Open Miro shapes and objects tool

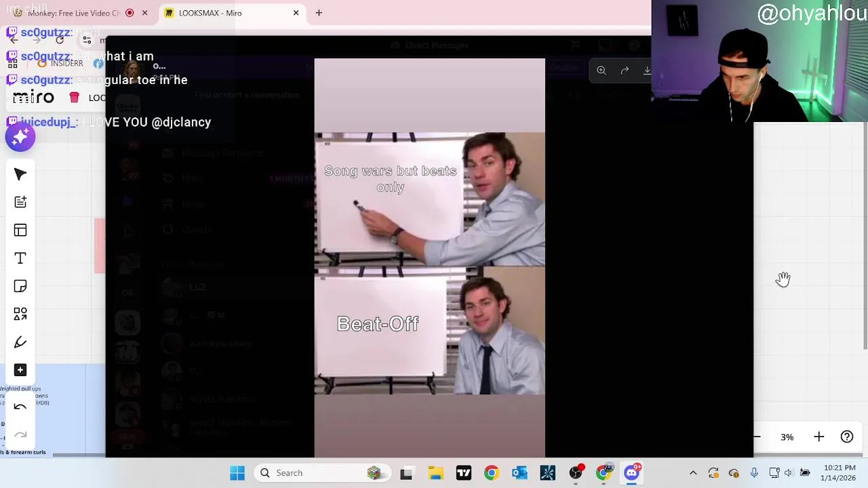[x=20, y=314]
